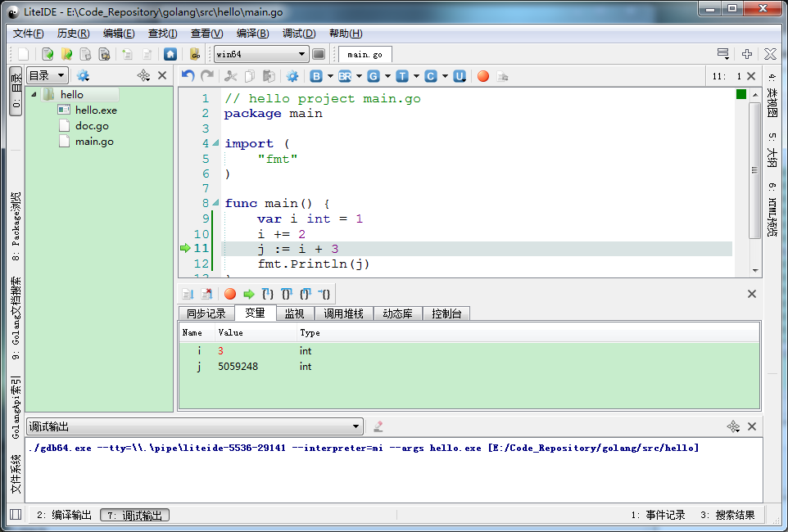Collapse the hello folder tree node

click(34, 94)
